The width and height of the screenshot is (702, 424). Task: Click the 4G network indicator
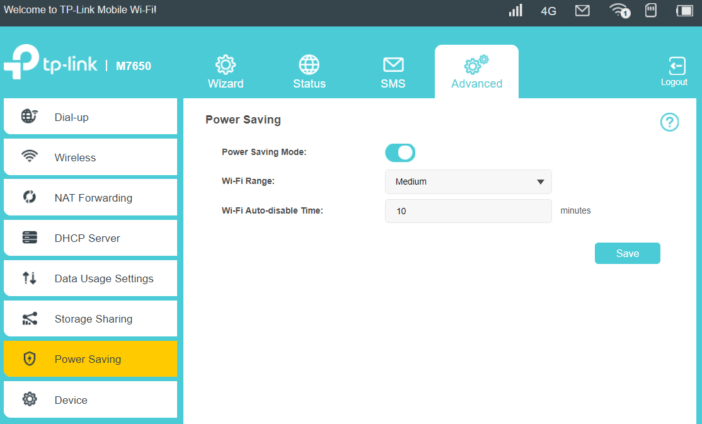(x=548, y=11)
